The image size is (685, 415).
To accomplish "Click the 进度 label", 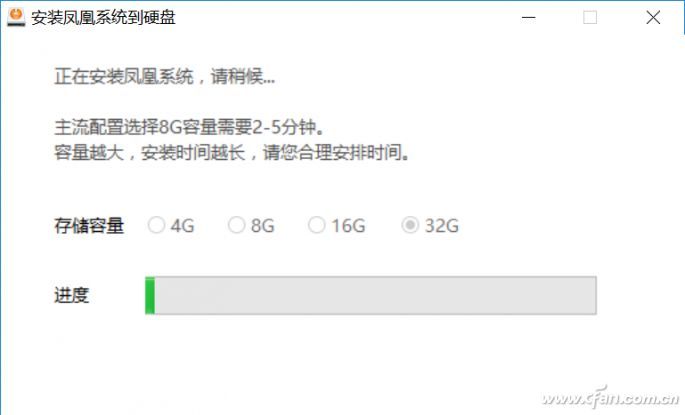I will pos(72,295).
